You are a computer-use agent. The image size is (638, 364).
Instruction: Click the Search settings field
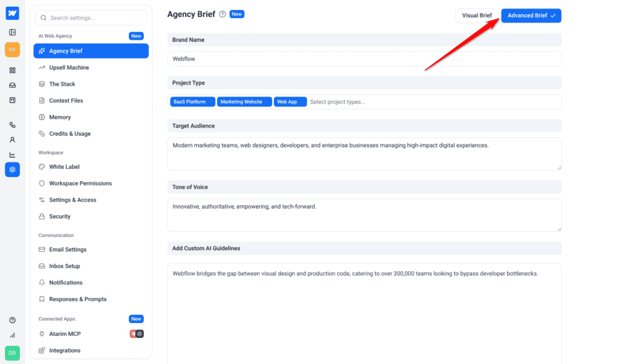(x=91, y=18)
